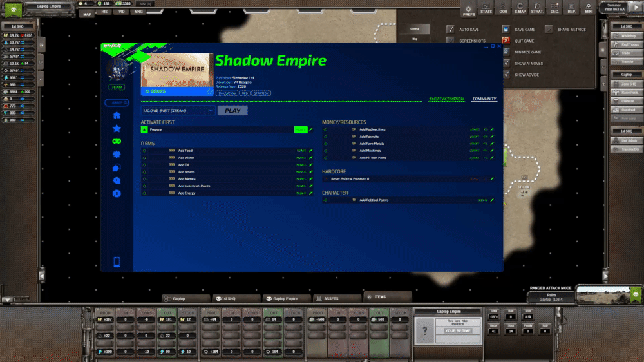Open the S.MAP strategic map icon
This screenshot has width=644, height=362.
(520, 8)
